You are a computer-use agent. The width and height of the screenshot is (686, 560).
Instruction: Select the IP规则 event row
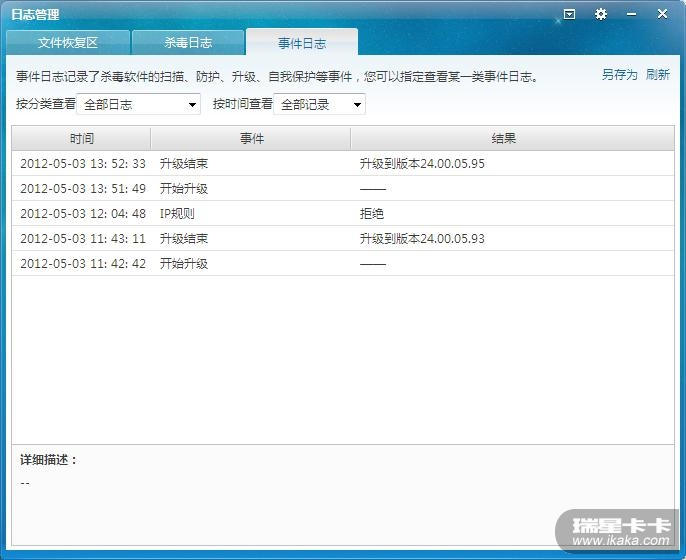point(343,214)
